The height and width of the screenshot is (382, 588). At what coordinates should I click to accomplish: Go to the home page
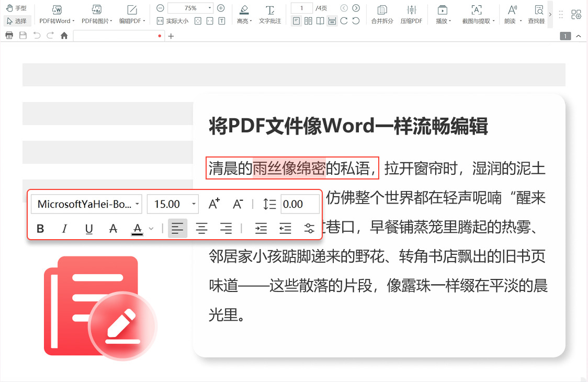coord(64,36)
